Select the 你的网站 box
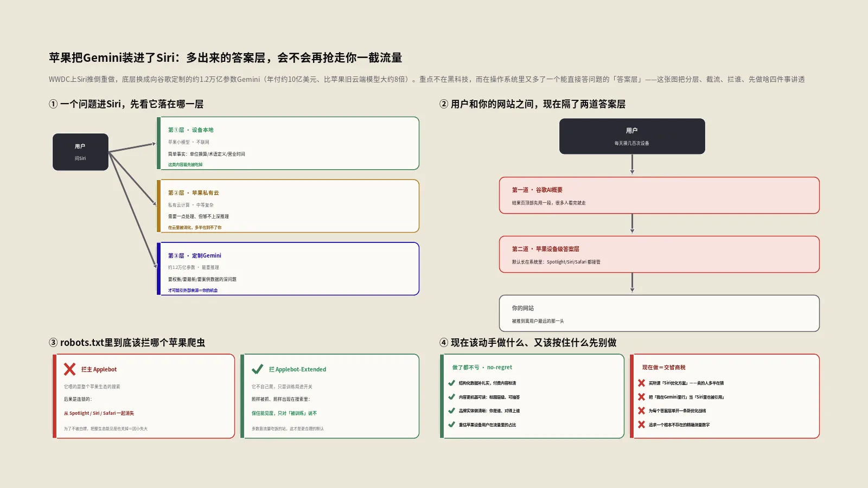The width and height of the screenshot is (868, 488). point(659,313)
